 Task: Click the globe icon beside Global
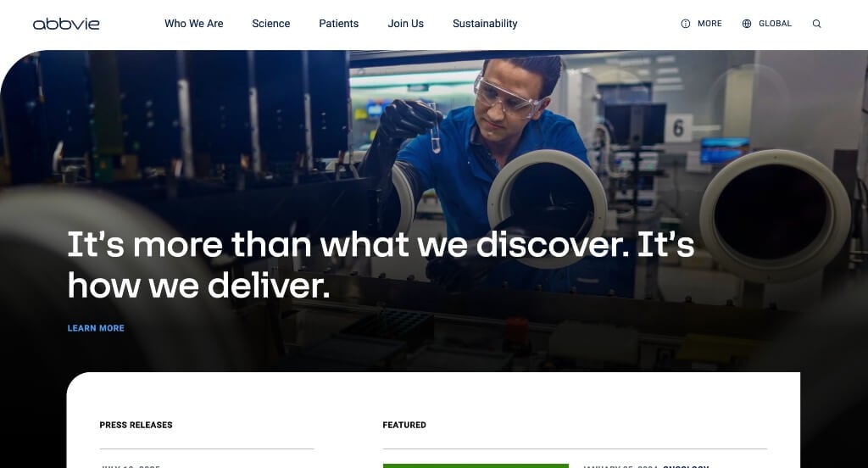point(747,24)
